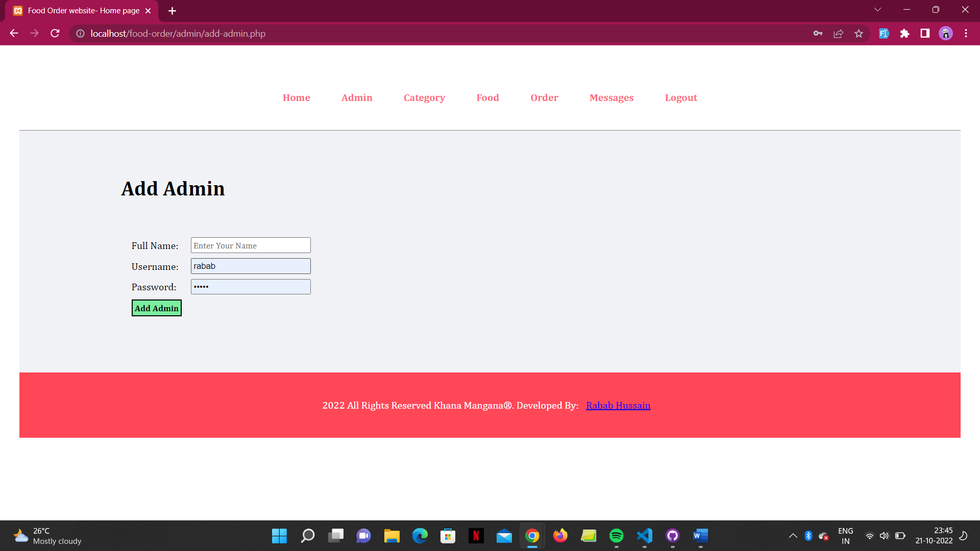Open the tab list dropdown arrow
This screenshot has height=551, width=980.
[878, 9]
